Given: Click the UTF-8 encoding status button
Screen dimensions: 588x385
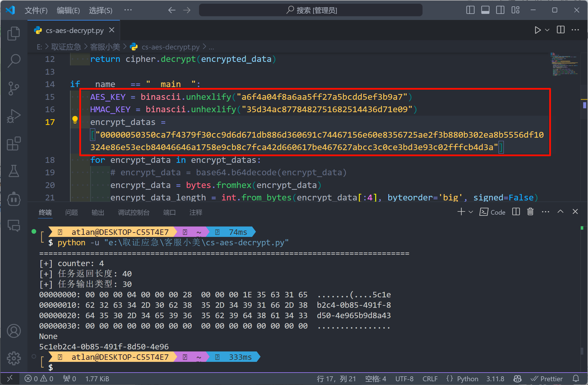Looking at the screenshot, I should pyautogui.click(x=404, y=379).
